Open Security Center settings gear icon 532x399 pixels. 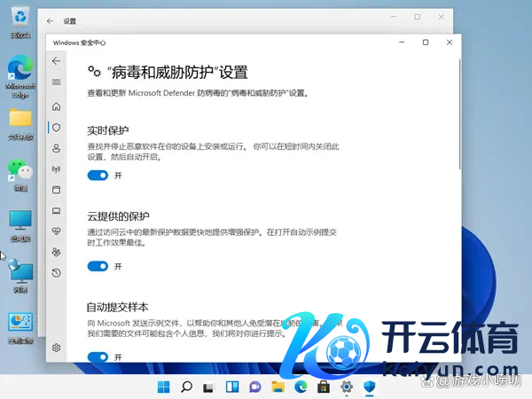click(57, 348)
